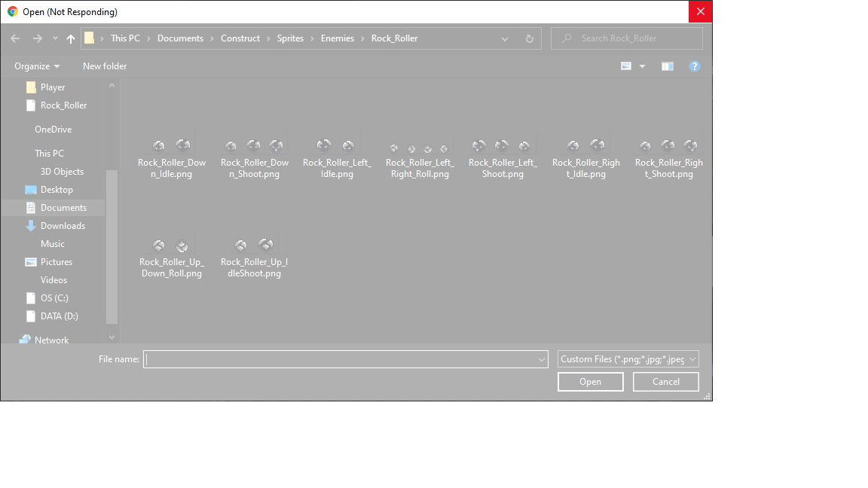Refresh the Rock_Roller folder
Viewport: 868px width, 488px height.
point(529,38)
